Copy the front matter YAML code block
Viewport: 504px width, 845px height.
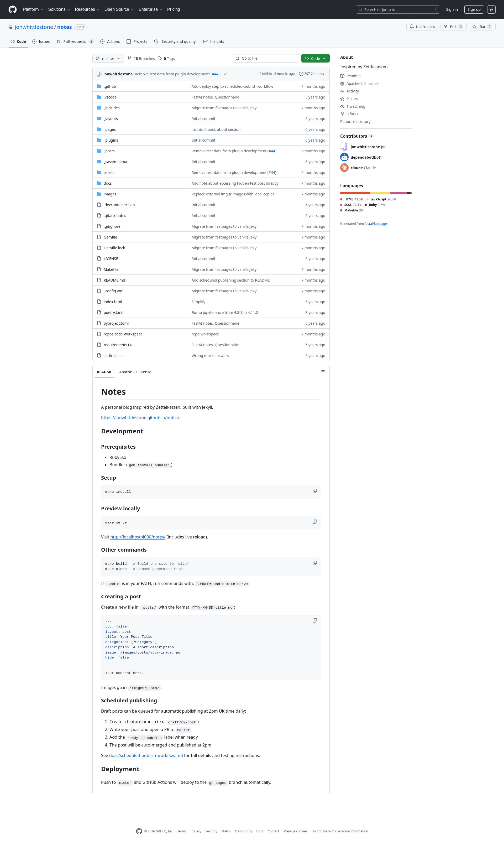314,620
